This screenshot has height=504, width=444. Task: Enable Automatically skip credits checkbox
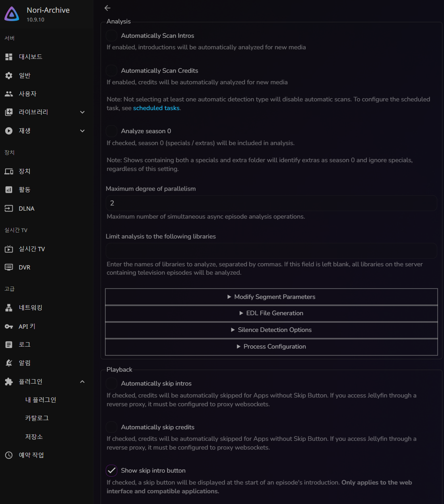pyautogui.click(x=112, y=427)
